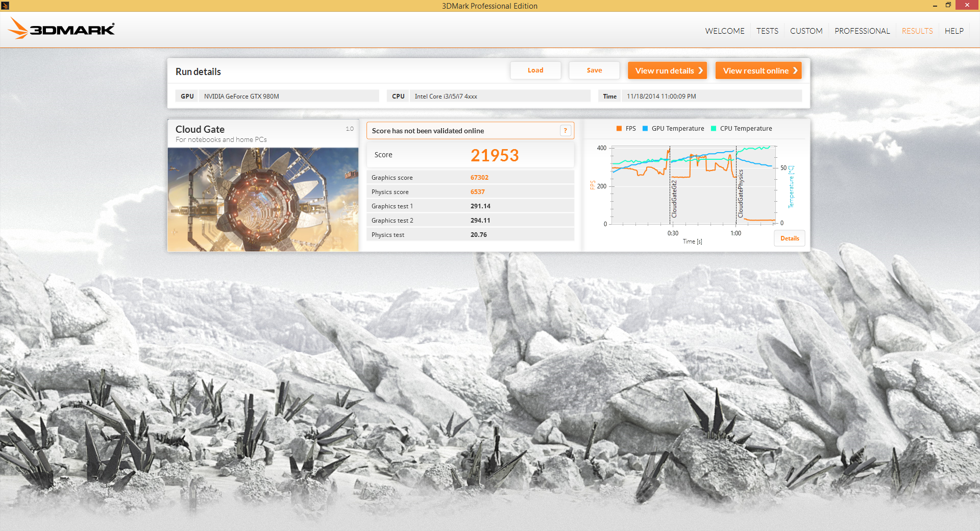
Task: Switch to the TESTS tab
Action: pyautogui.click(x=767, y=31)
